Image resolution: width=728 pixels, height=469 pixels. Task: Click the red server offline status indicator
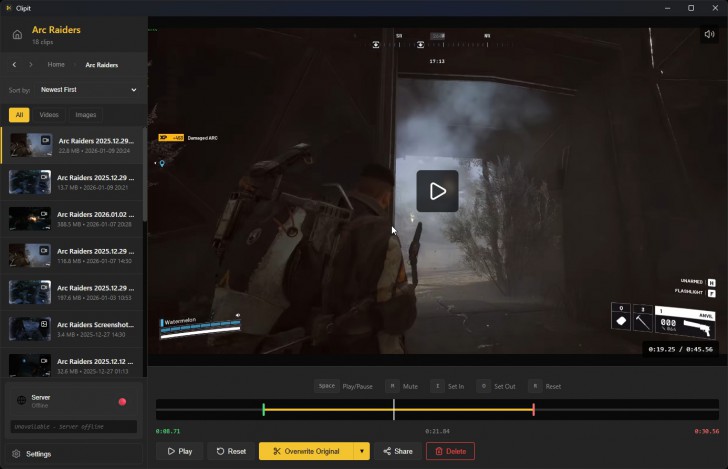[122, 402]
